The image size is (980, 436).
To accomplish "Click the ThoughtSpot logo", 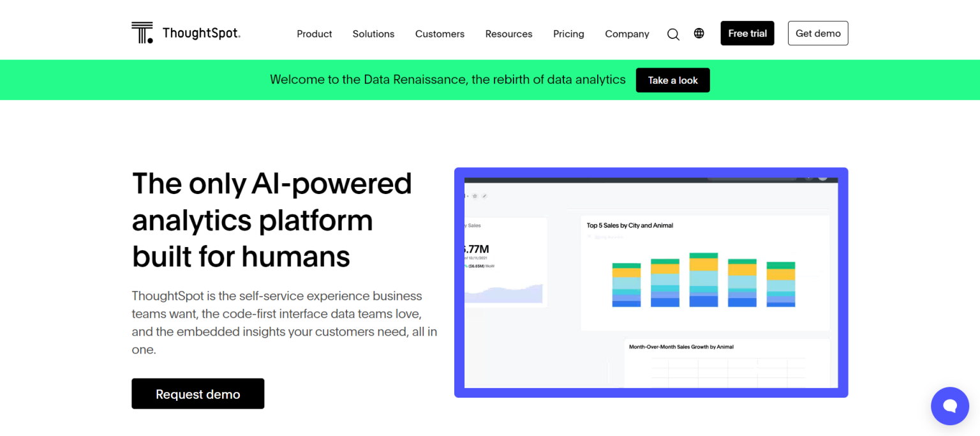I will click(185, 32).
